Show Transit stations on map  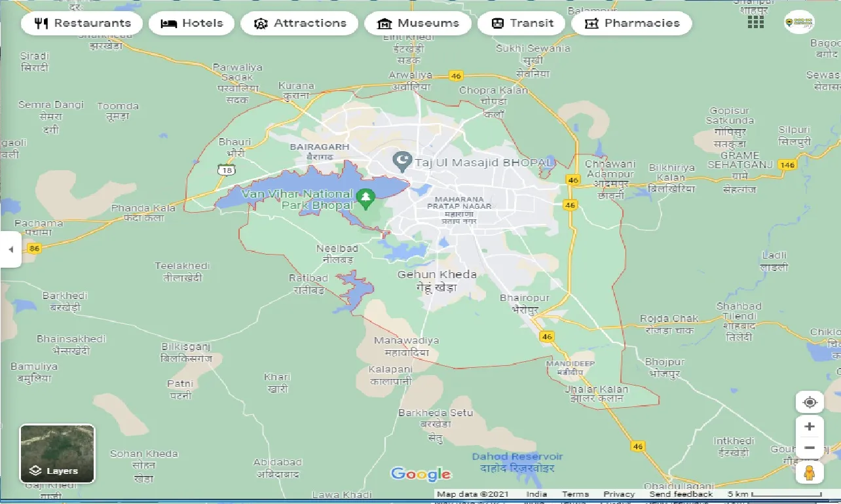click(x=521, y=24)
